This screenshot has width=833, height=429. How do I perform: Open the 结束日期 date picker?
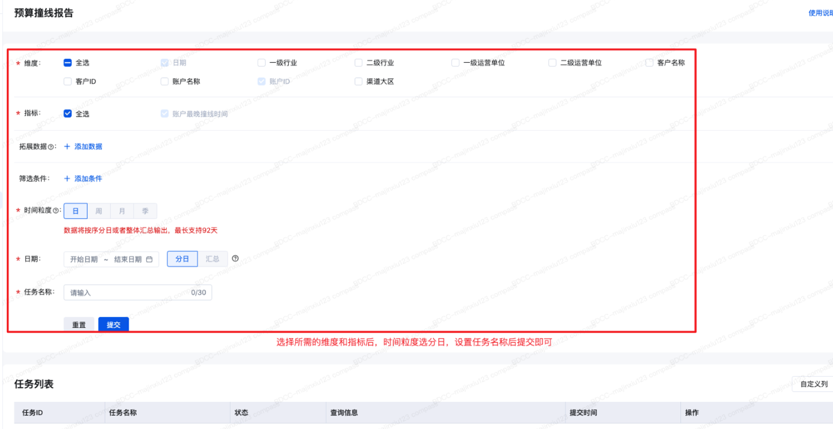(x=127, y=259)
